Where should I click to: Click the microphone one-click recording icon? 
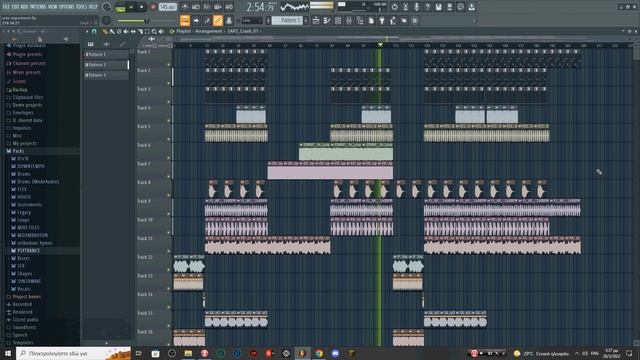click(416, 7)
